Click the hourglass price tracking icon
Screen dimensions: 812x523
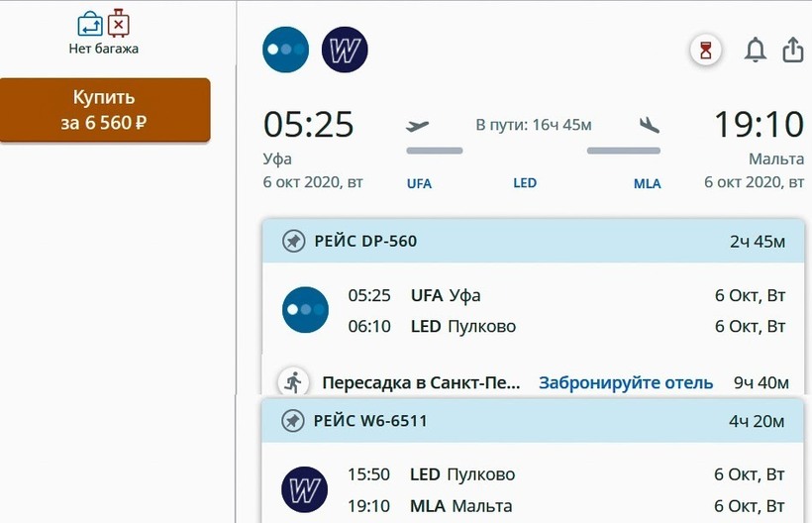705,51
